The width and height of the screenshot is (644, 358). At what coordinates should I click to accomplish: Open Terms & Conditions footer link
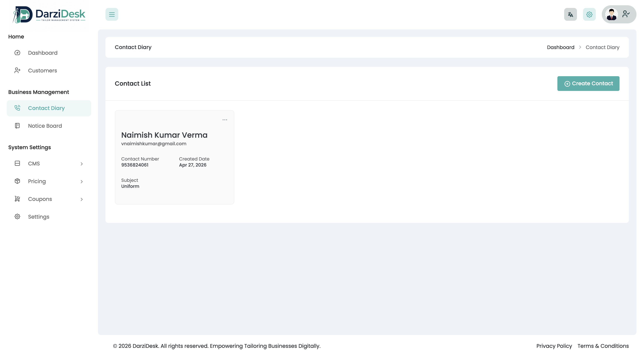(603, 346)
